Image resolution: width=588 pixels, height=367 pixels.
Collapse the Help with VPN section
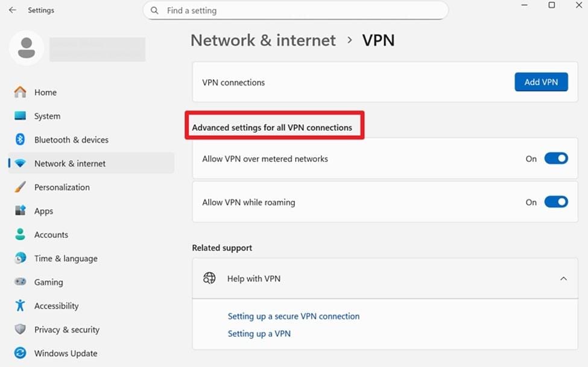pos(563,278)
